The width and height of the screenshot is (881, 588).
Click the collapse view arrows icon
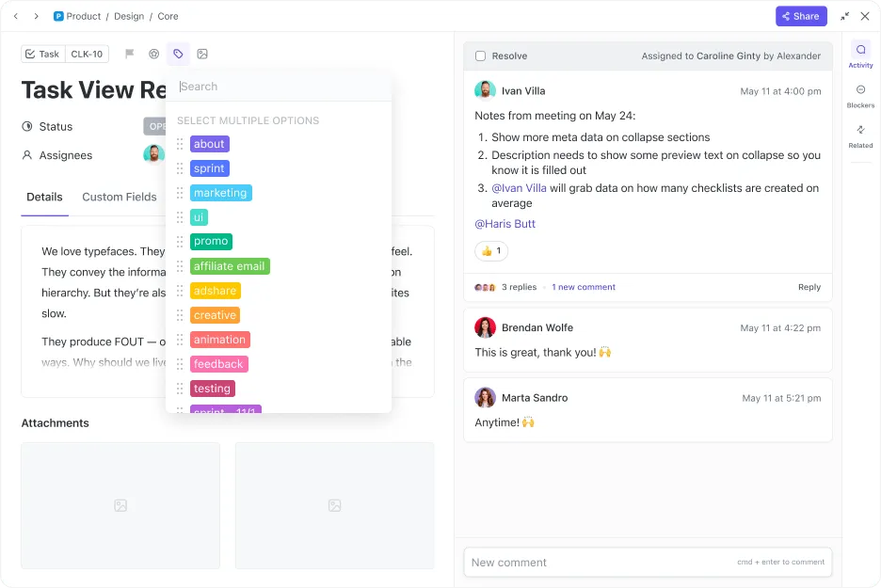844,16
